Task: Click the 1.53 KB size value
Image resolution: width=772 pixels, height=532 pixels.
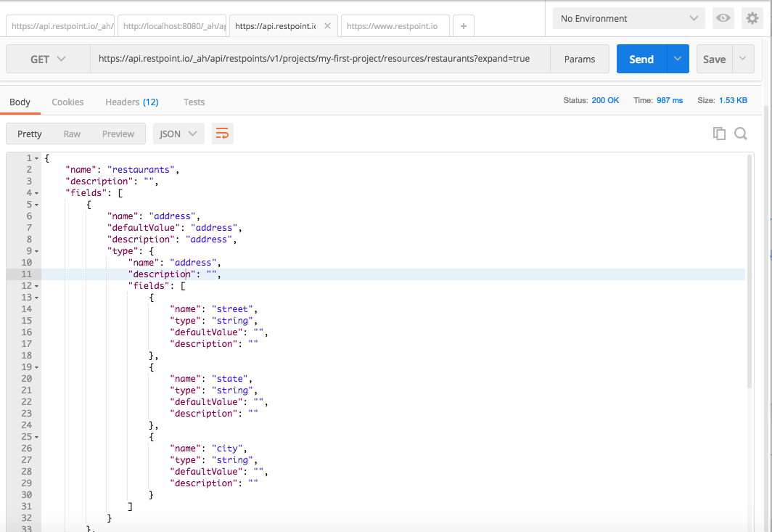Action: coord(733,100)
